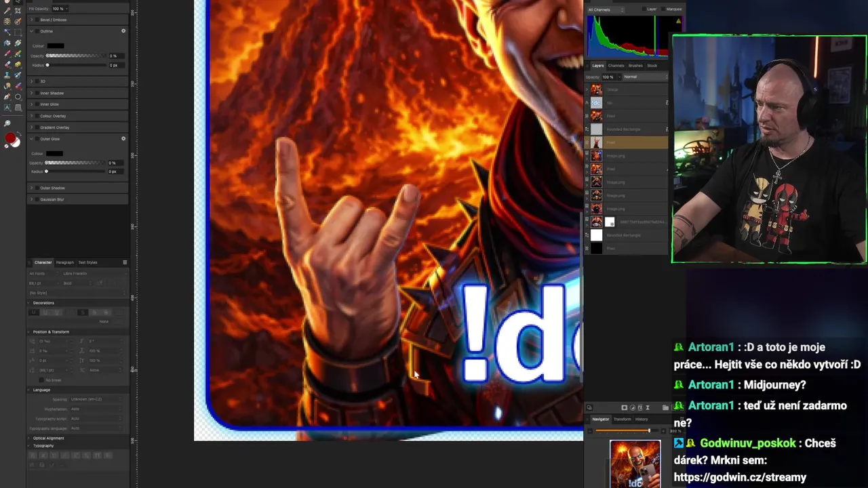Click the Outline Opacity slider
This screenshot has width=868, height=488.
[76, 56]
